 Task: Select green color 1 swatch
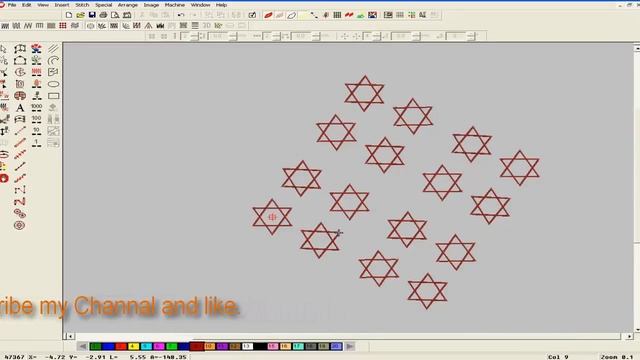coord(95,346)
